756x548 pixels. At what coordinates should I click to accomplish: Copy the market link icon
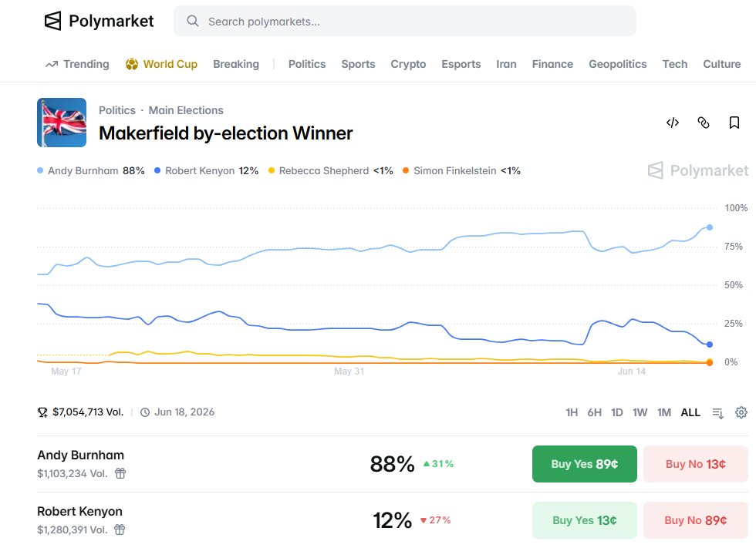point(704,123)
